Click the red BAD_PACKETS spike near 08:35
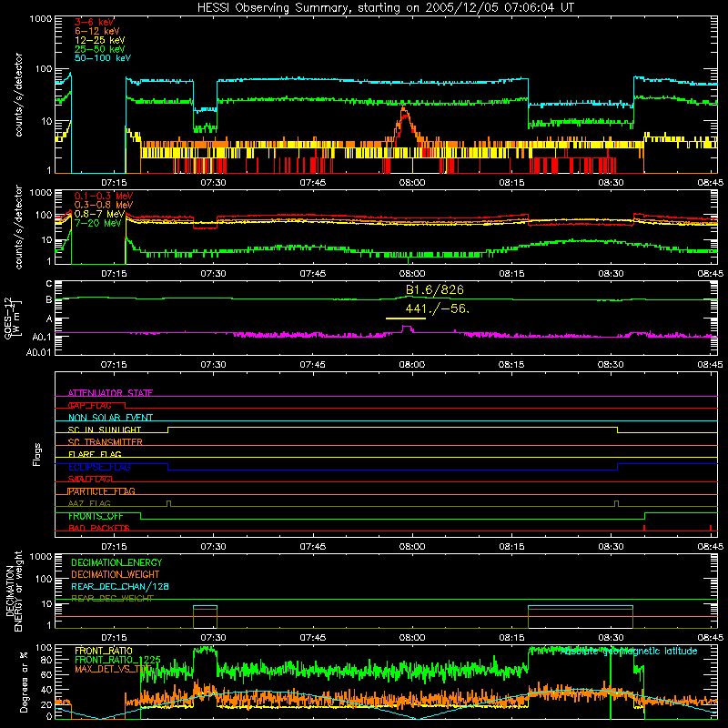 pos(644,528)
